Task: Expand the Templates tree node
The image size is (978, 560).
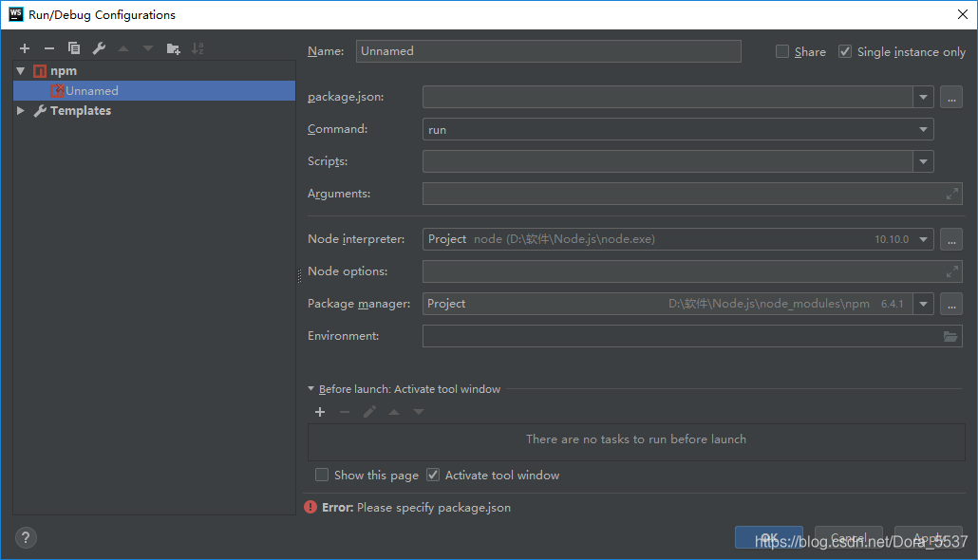Action: 21,111
